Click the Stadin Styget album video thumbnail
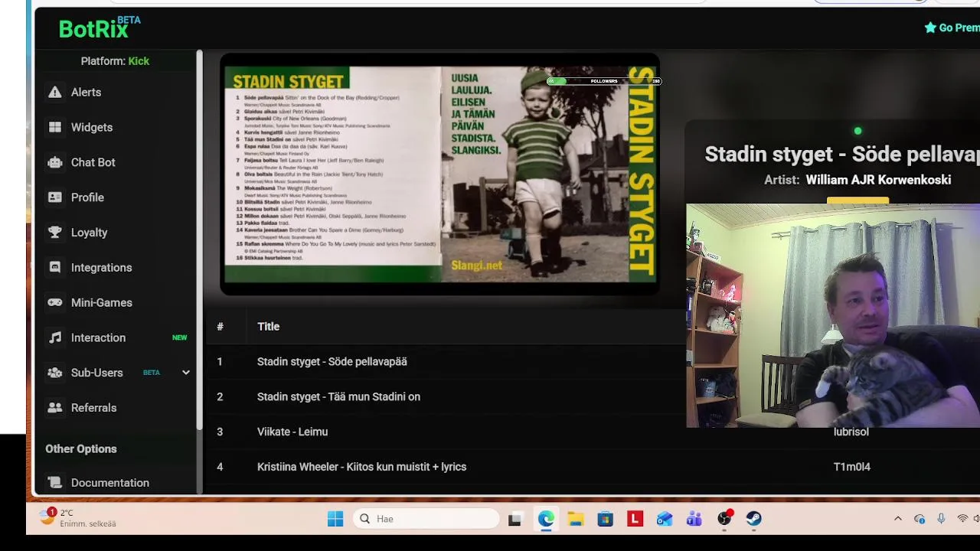 (x=439, y=174)
